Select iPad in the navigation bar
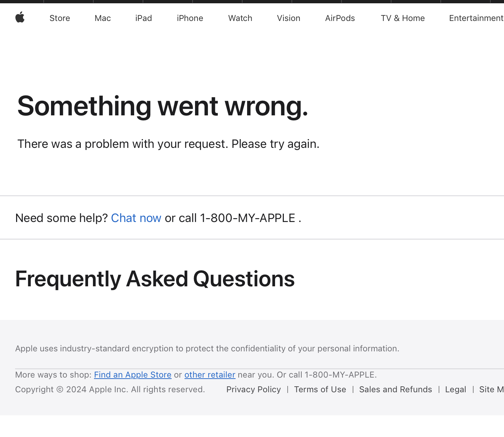 (x=144, y=18)
